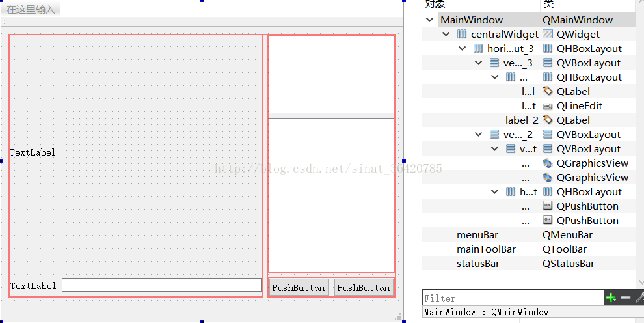
Task: Click the QLineEdit class icon
Action: click(548, 106)
